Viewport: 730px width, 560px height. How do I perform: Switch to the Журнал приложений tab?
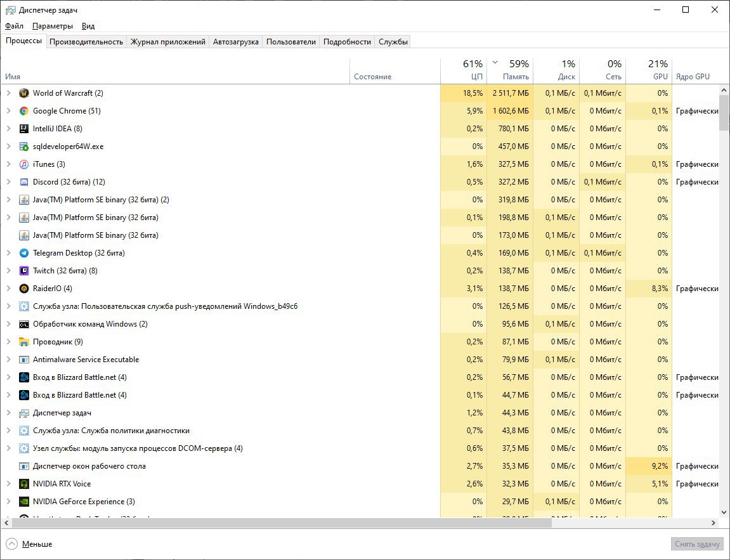point(167,42)
